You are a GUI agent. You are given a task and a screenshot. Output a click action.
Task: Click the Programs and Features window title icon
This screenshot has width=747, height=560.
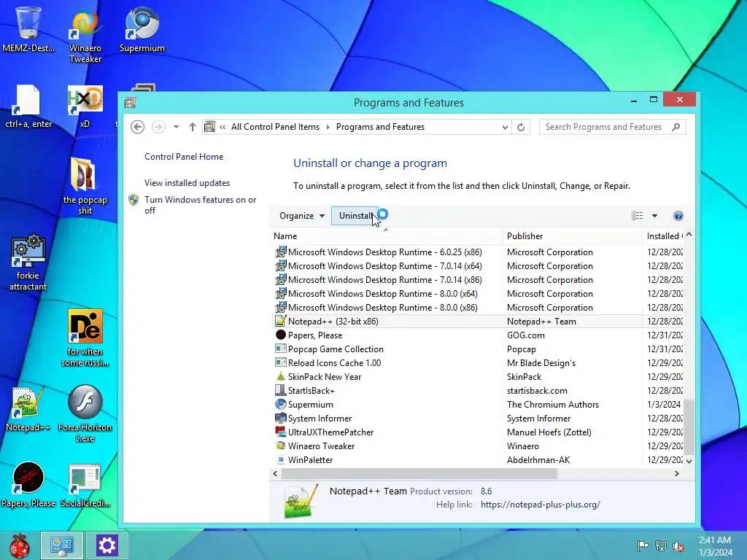(130, 102)
